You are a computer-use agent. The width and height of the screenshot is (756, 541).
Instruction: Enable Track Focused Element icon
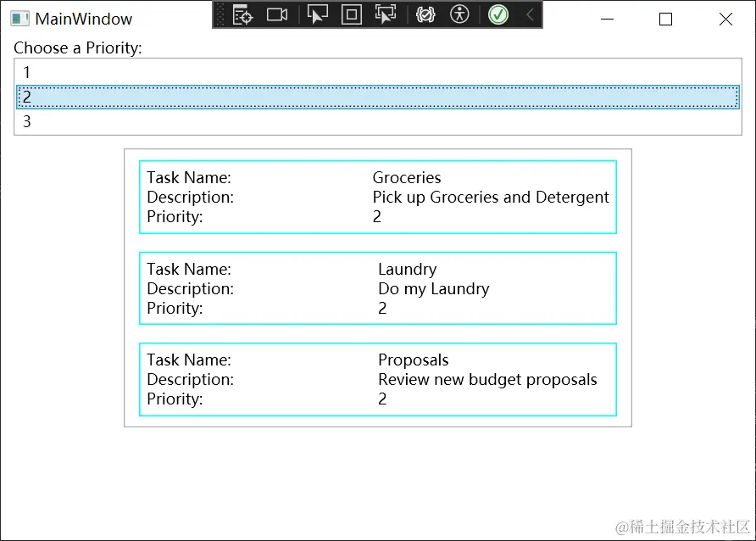(x=386, y=14)
